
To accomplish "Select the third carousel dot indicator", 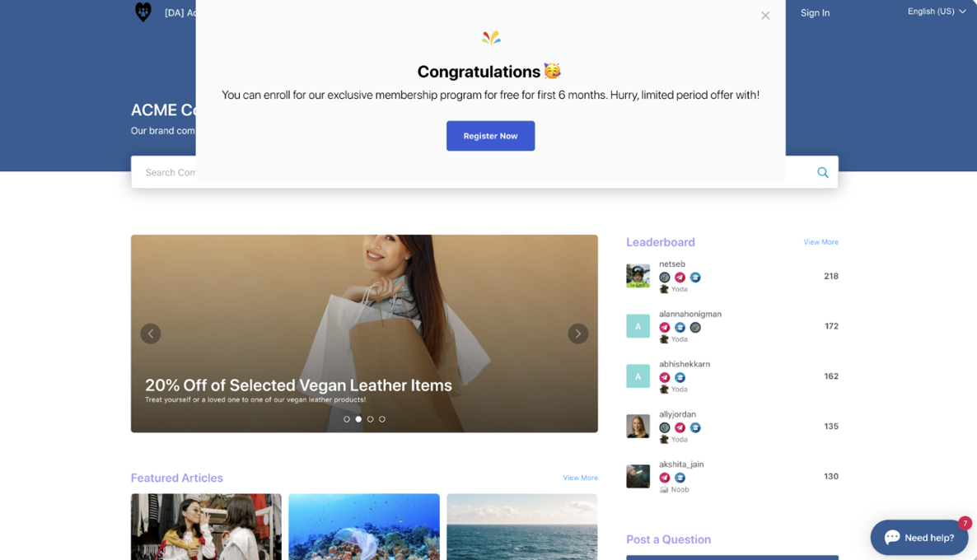I will pyautogui.click(x=370, y=419).
